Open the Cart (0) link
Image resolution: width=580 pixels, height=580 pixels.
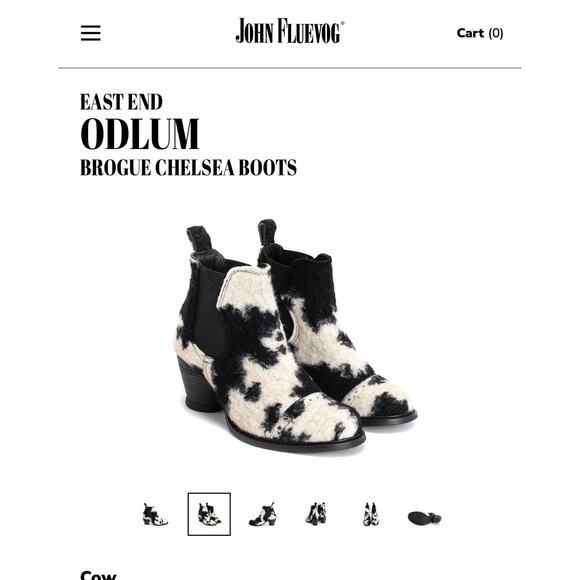click(x=480, y=33)
